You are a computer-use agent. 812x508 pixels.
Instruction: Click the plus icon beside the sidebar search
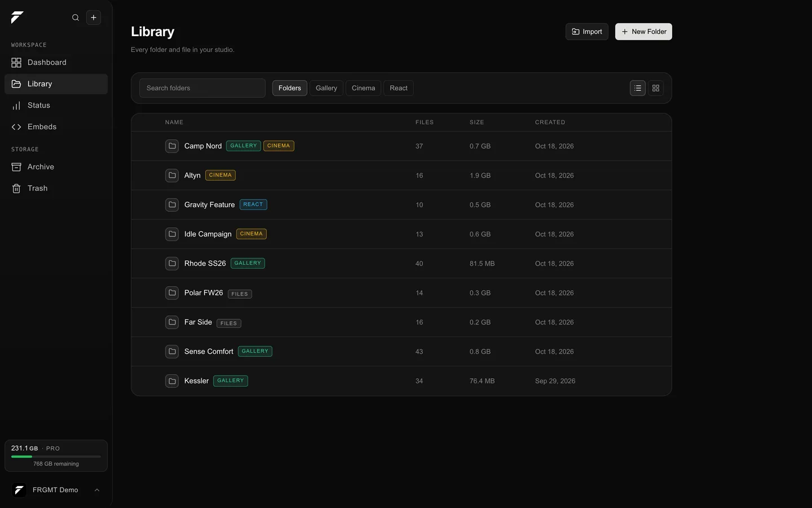94,17
